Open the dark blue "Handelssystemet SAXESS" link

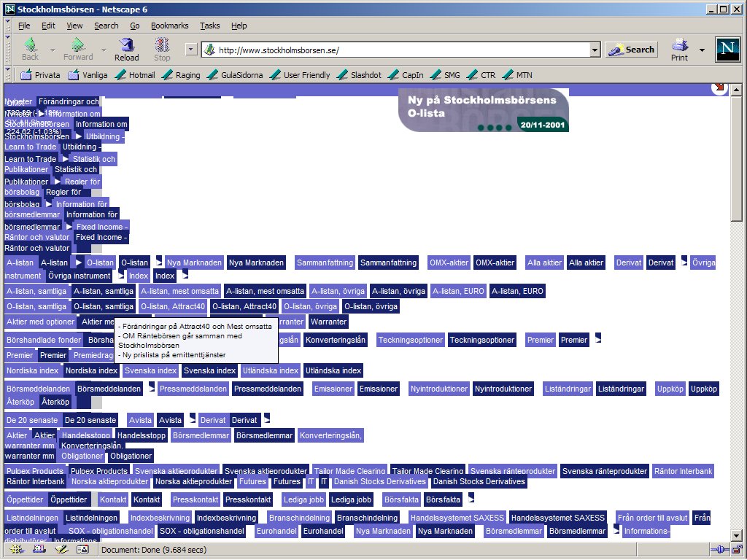pos(558,518)
